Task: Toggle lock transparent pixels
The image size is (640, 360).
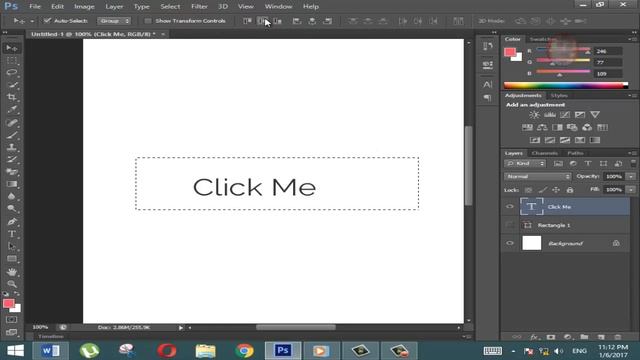Action: (x=528, y=190)
